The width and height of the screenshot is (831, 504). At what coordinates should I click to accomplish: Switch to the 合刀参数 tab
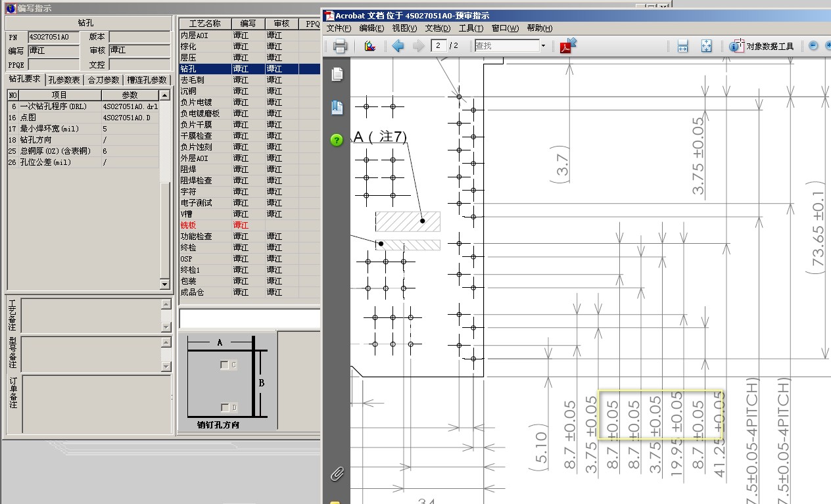(x=104, y=80)
